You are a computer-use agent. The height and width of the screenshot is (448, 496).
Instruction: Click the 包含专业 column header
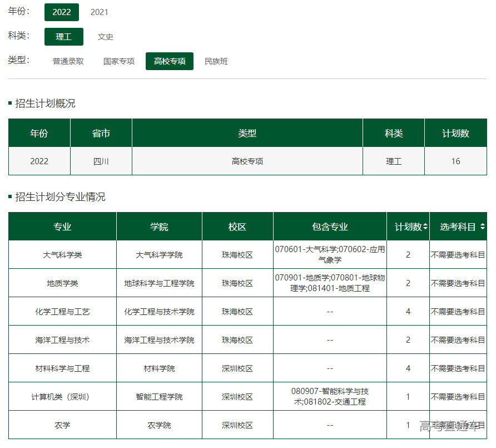(x=330, y=227)
